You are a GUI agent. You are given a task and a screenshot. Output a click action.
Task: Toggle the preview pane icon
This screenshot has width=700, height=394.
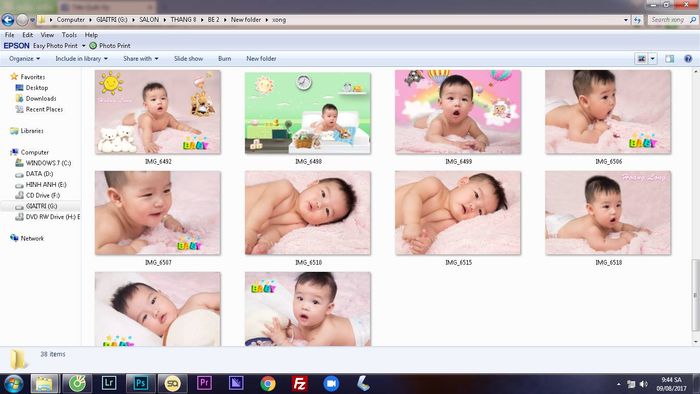coord(669,58)
